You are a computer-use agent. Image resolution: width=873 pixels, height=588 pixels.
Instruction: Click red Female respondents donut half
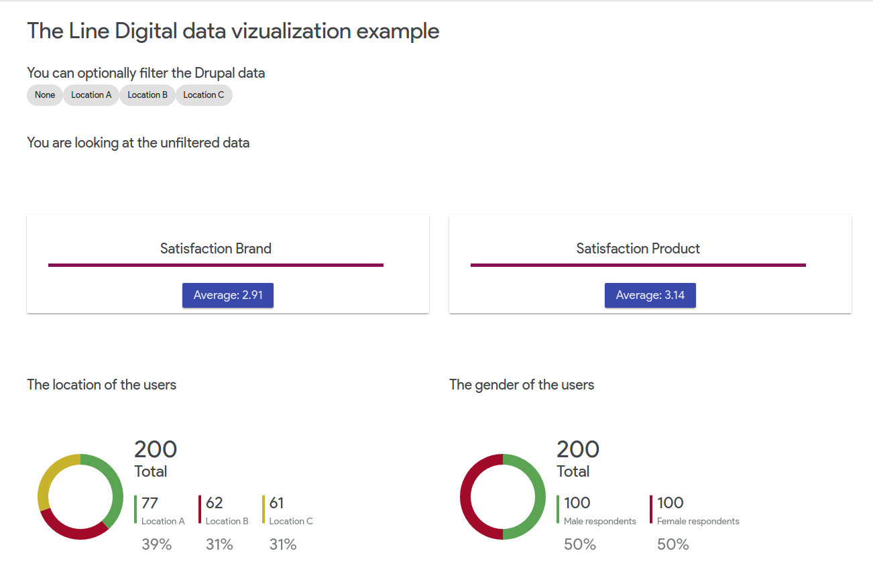coord(465,497)
